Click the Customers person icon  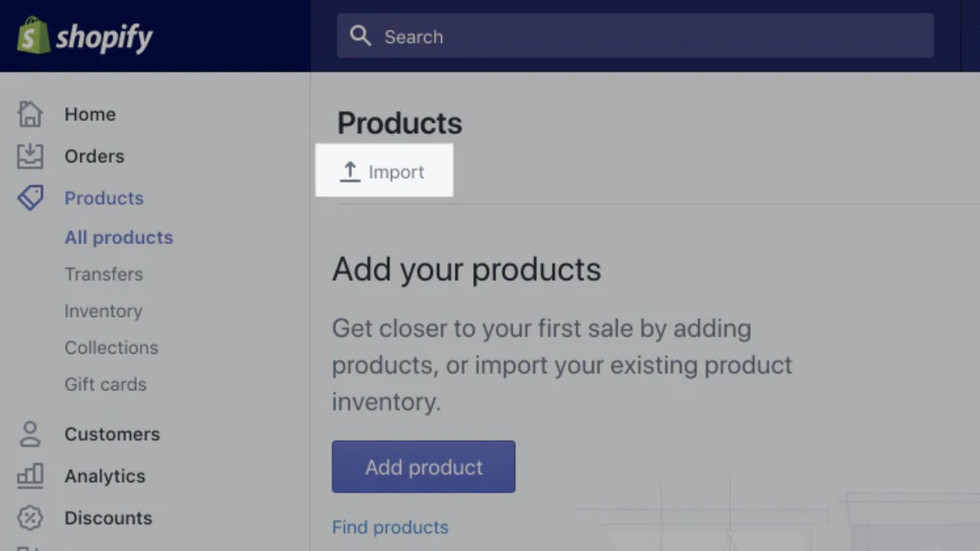[x=30, y=434]
